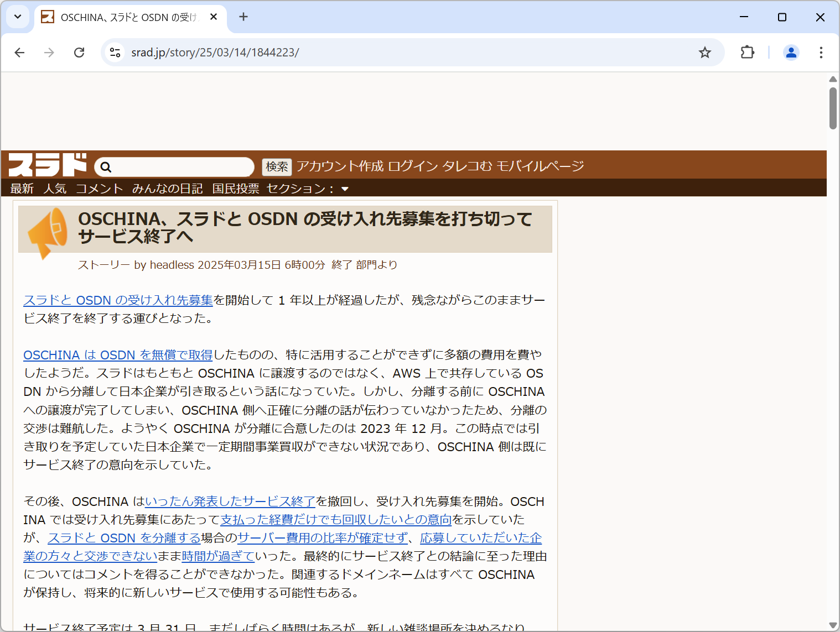This screenshot has height=632, width=840.
Task: Click the date 2025年03月15日 6時00分
Action: coord(261,265)
